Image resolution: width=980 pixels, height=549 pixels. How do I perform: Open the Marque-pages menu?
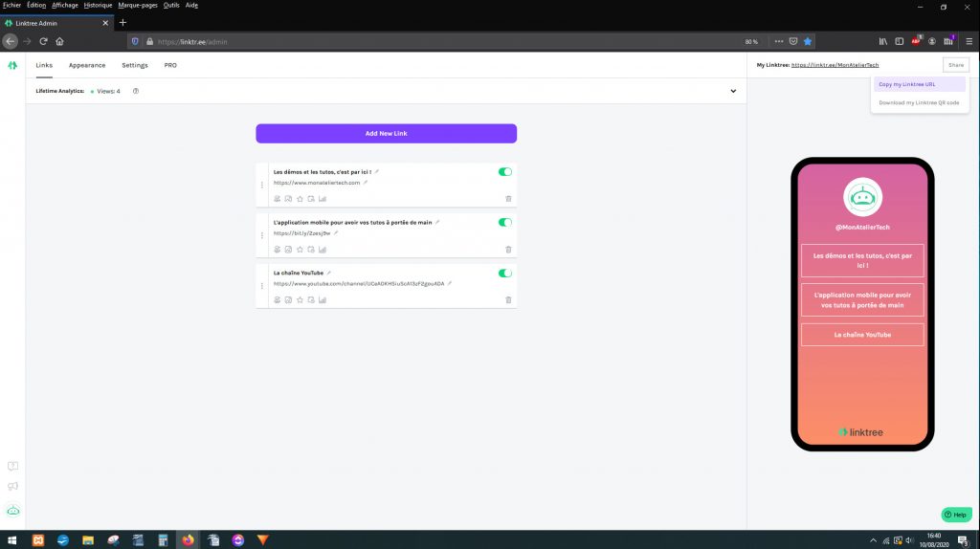point(138,5)
